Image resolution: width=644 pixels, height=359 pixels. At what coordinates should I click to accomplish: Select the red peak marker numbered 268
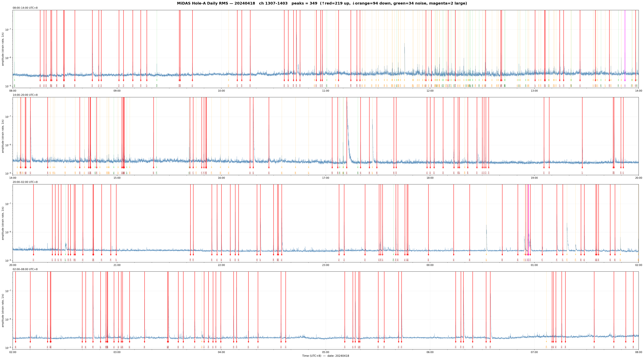(x=502, y=254)
